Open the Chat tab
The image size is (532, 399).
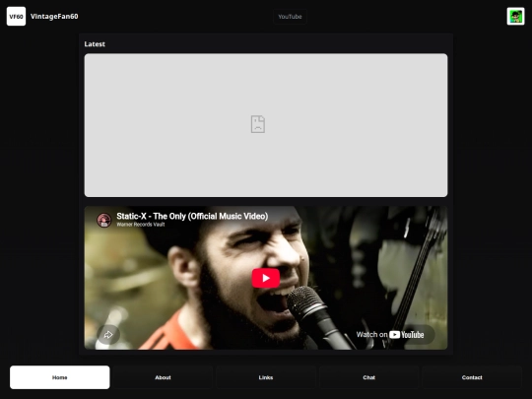click(x=368, y=377)
